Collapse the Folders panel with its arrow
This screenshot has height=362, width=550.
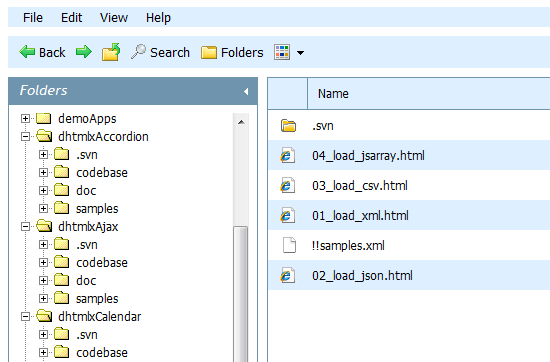coord(246,92)
